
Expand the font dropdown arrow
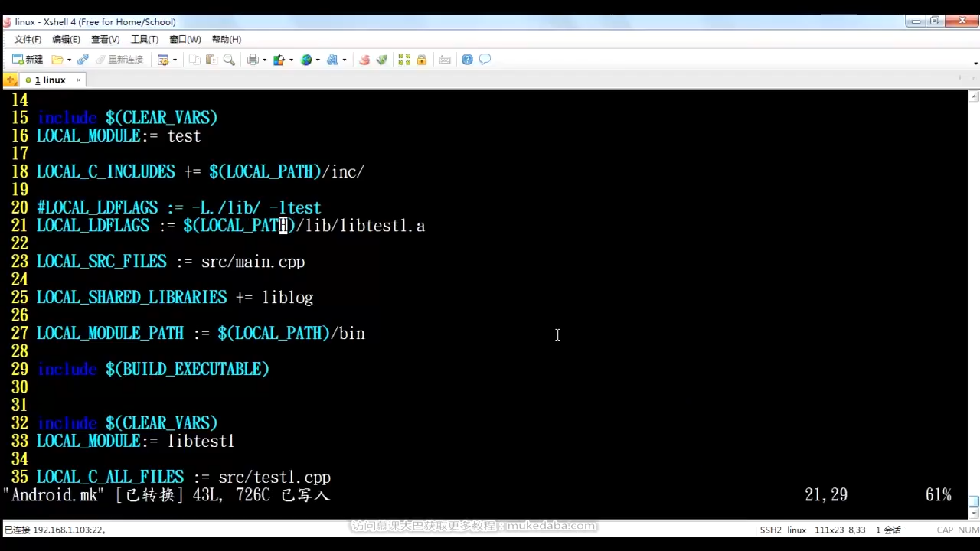pyautogui.click(x=344, y=60)
